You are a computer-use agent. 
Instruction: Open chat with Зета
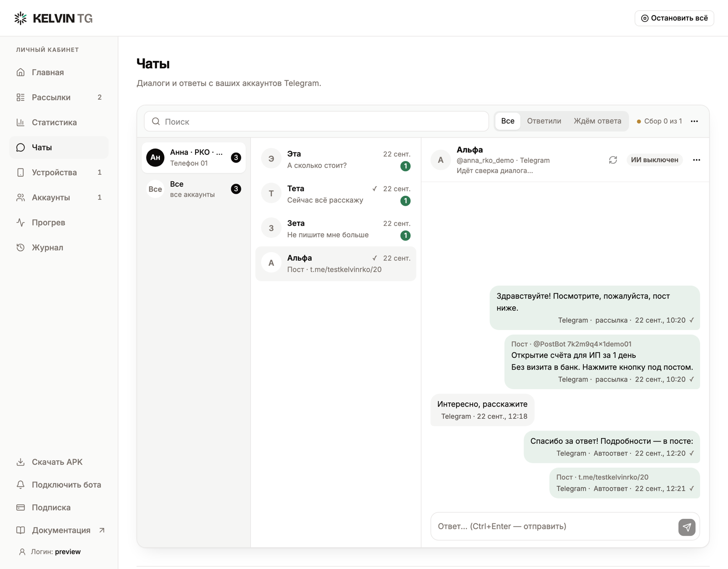(336, 229)
